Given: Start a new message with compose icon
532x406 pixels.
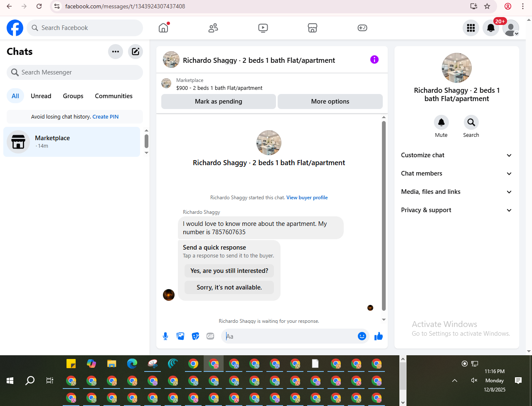Looking at the screenshot, I should 135,52.
